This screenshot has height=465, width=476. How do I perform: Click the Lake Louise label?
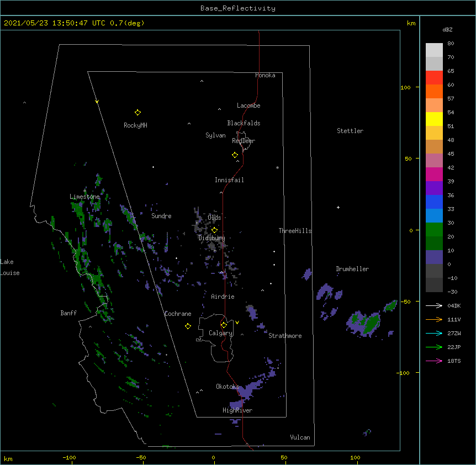10,267
